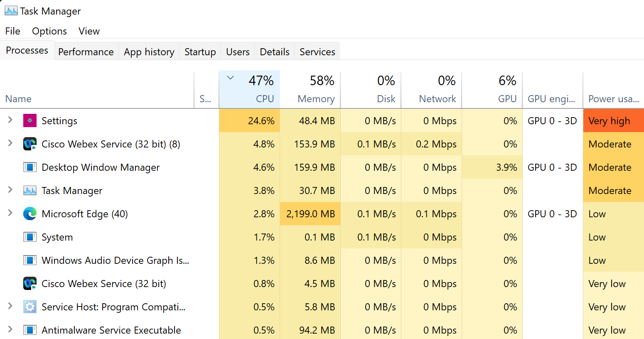
Task: Expand the Microsoft Edge (40) process tree
Action: point(10,214)
